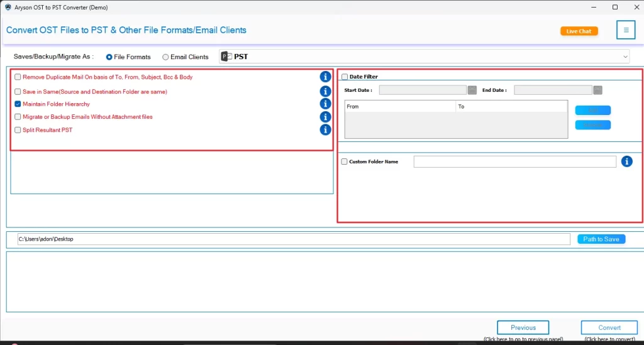Enable Remove Duplicate Mail checkbox

point(18,77)
